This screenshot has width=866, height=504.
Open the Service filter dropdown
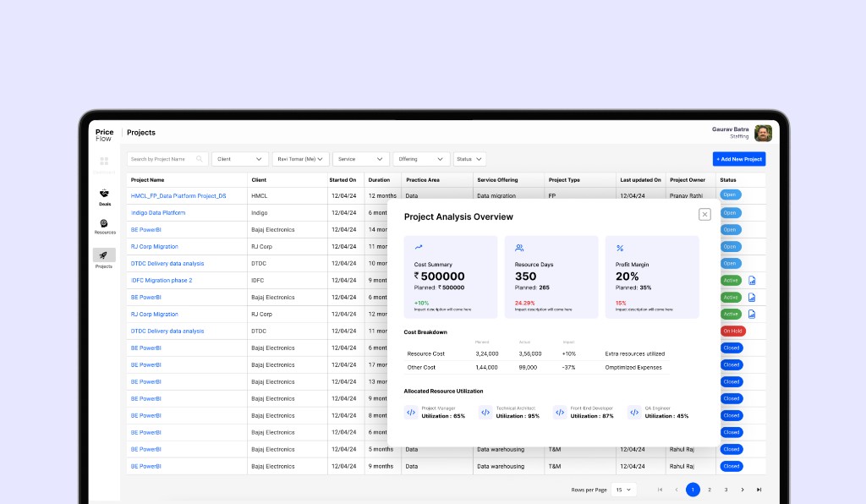[359, 159]
